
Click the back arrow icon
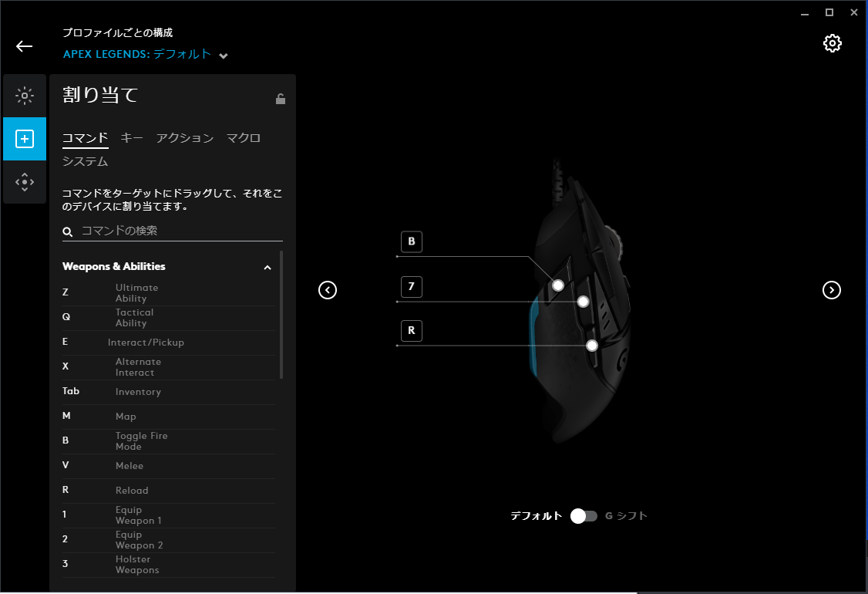coord(25,46)
